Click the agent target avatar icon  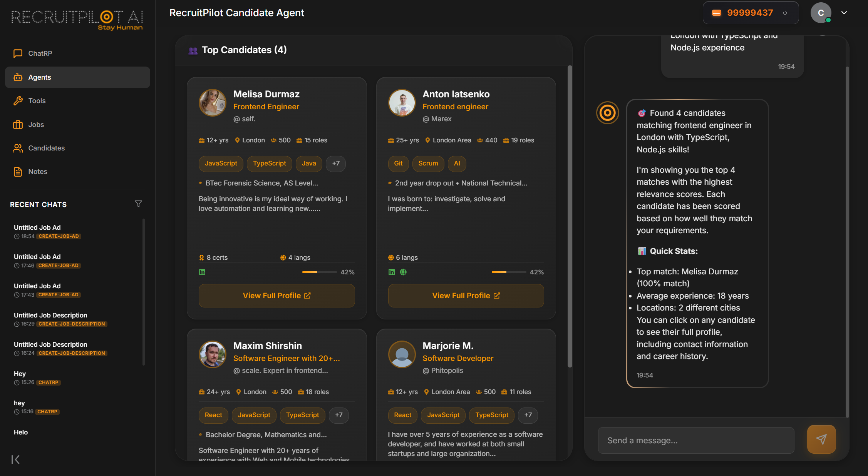(608, 113)
